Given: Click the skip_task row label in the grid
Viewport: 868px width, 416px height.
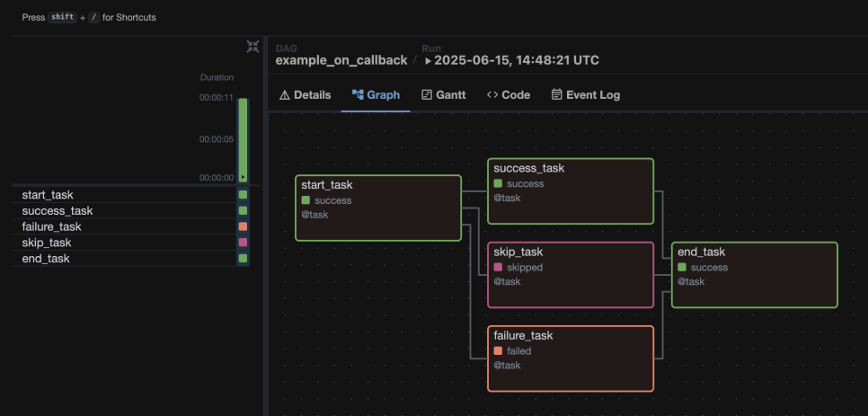Looking at the screenshot, I should (47, 243).
